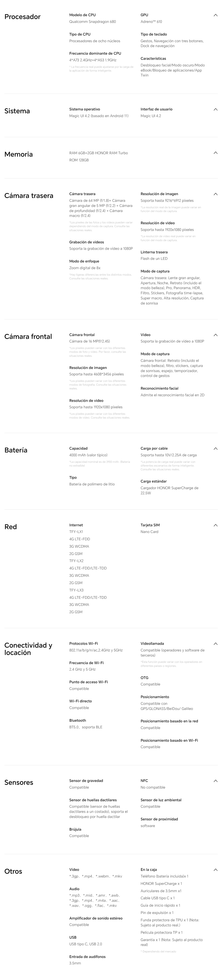Click the Red section heading

(x=11, y=527)
